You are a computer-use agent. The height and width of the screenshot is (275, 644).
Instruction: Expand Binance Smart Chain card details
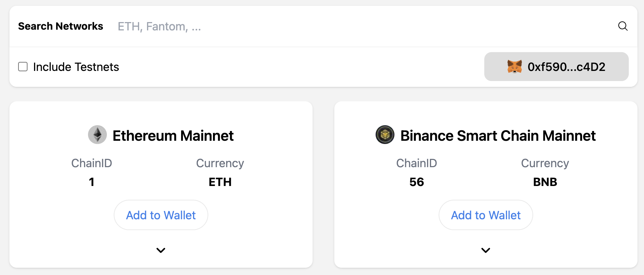(486, 250)
